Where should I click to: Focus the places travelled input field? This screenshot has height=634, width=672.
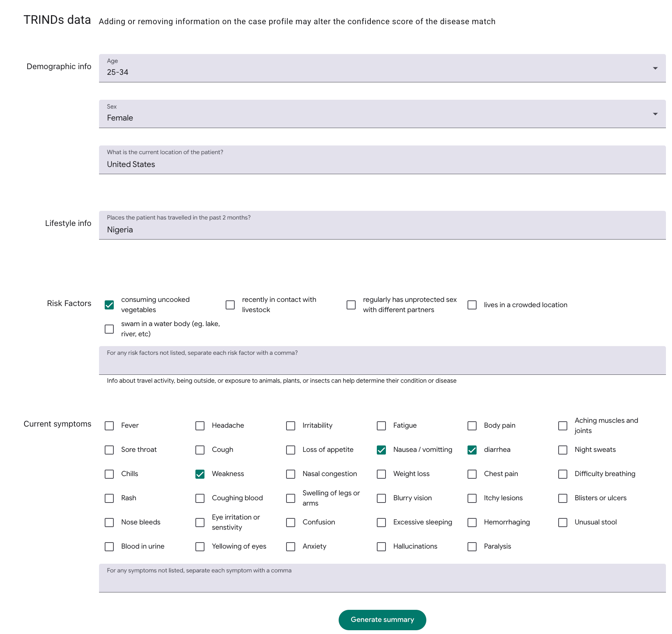[382, 230]
